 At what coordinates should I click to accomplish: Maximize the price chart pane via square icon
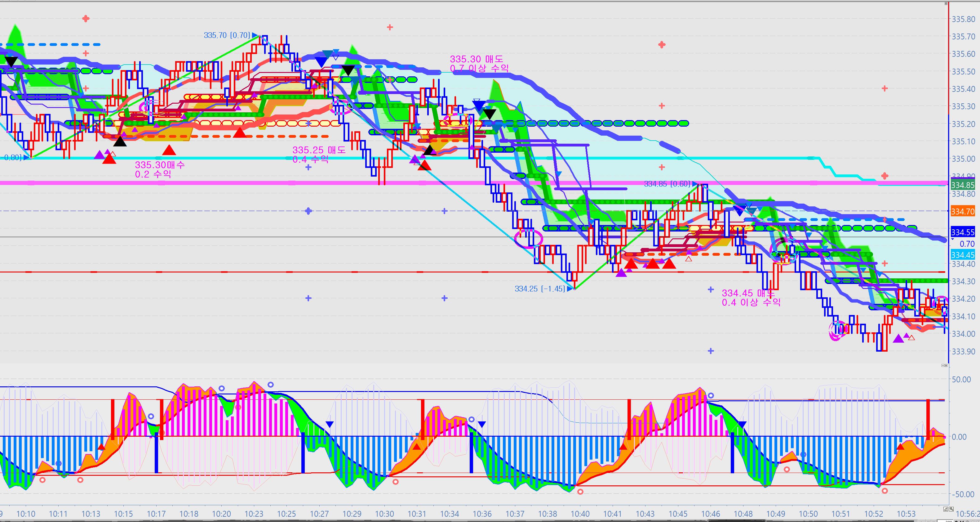(946, 3)
